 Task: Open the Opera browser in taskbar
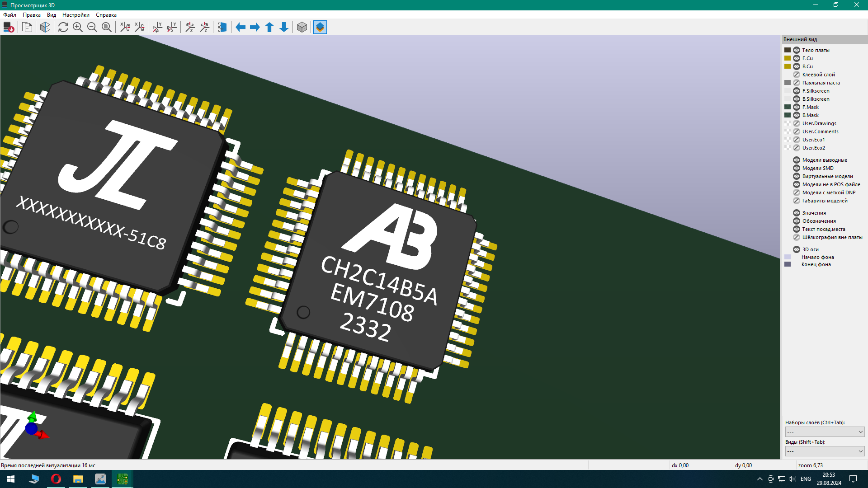[x=56, y=479]
